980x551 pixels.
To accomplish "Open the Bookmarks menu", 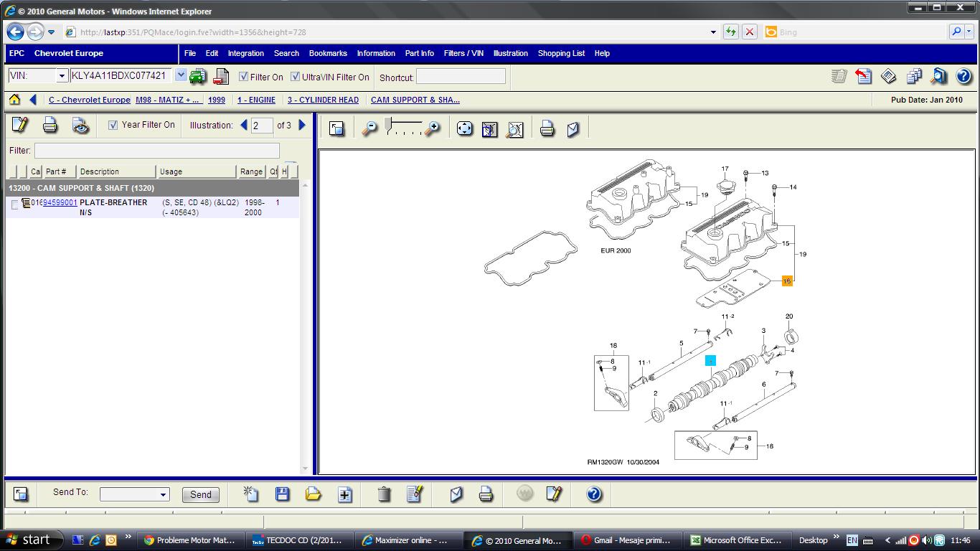I will point(328,53).
